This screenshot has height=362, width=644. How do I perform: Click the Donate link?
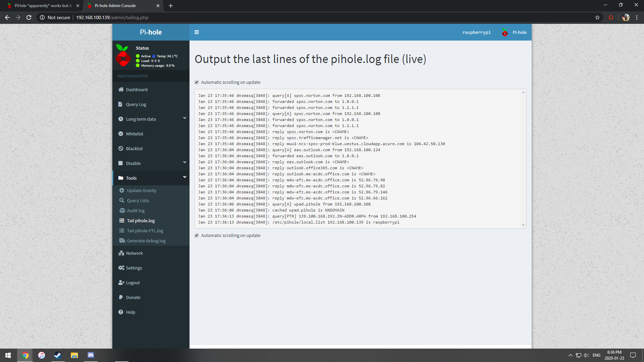coord(151,297)
